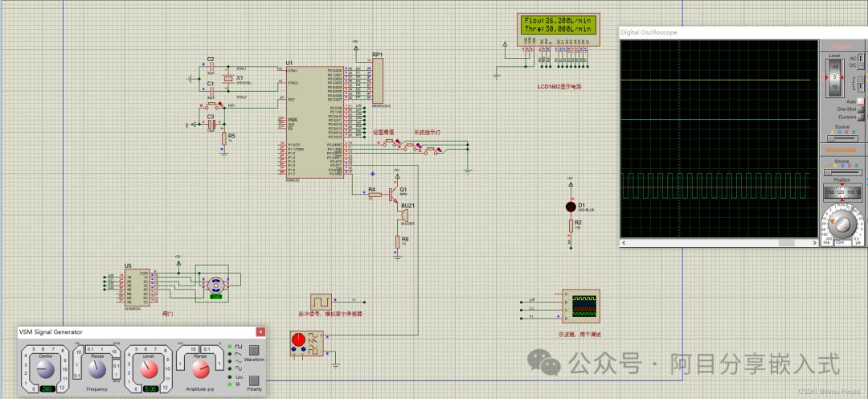The image size is (868, 399).
Task: Click the red label under the pulse source
Action: [330, 315]
